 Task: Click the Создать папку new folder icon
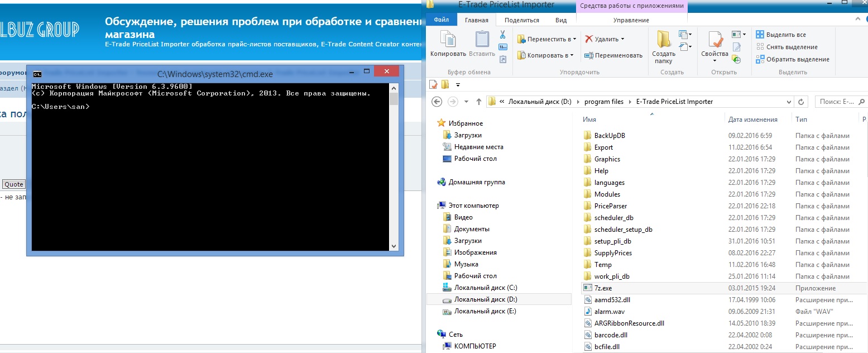(x=664, y=39)
